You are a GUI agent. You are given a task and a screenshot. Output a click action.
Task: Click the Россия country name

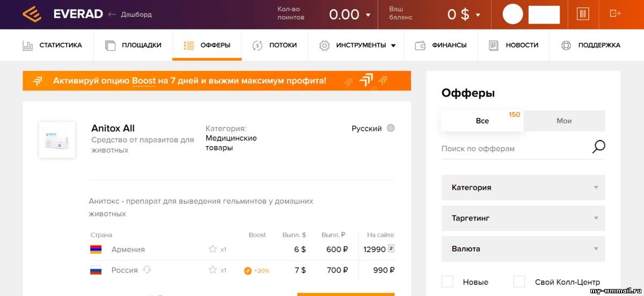125,270
